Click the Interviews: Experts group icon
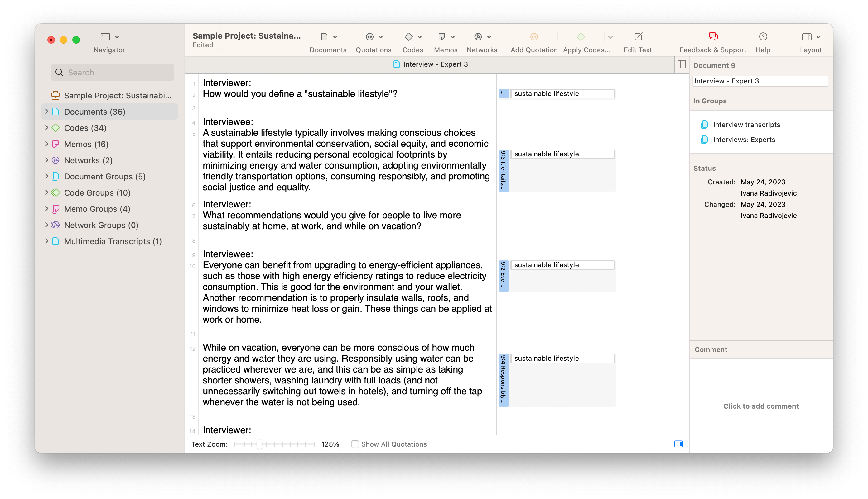The image size is (868, 499). coord(704,140)
